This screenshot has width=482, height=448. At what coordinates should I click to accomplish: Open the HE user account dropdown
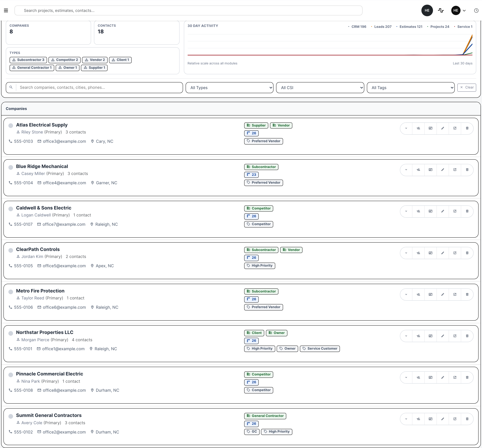click(459, 10)
